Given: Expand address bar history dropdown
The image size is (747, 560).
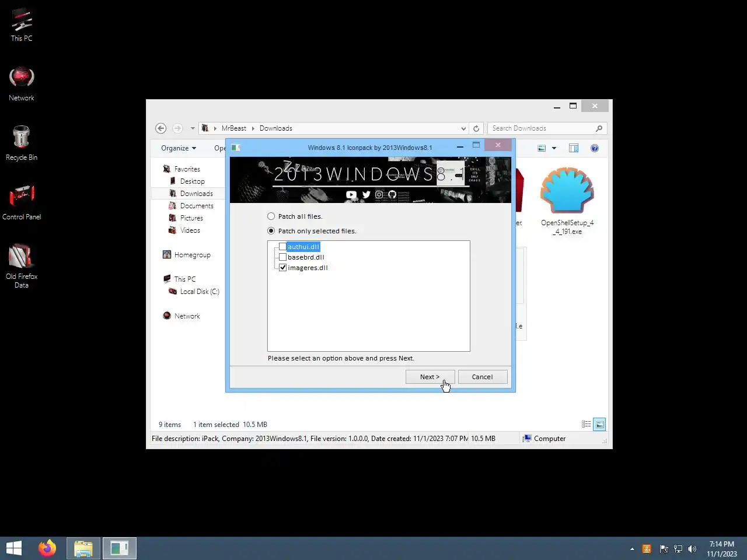Looking at the screenshot, I should click(x=463, y=128).
